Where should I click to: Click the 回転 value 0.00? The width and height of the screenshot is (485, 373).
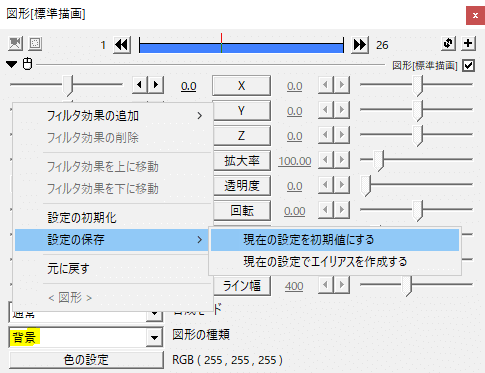pos(295,211)
